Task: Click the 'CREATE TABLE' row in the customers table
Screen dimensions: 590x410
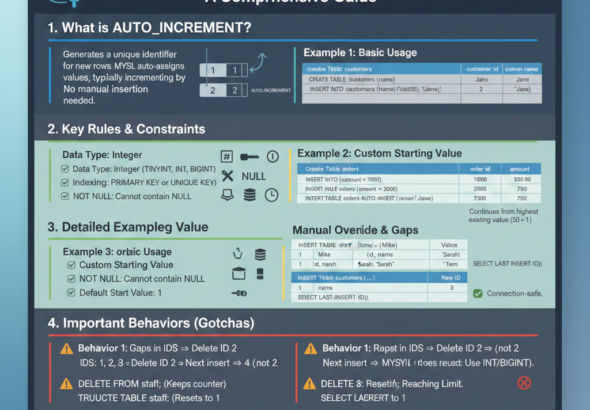Action: click(x=422, y=79)
